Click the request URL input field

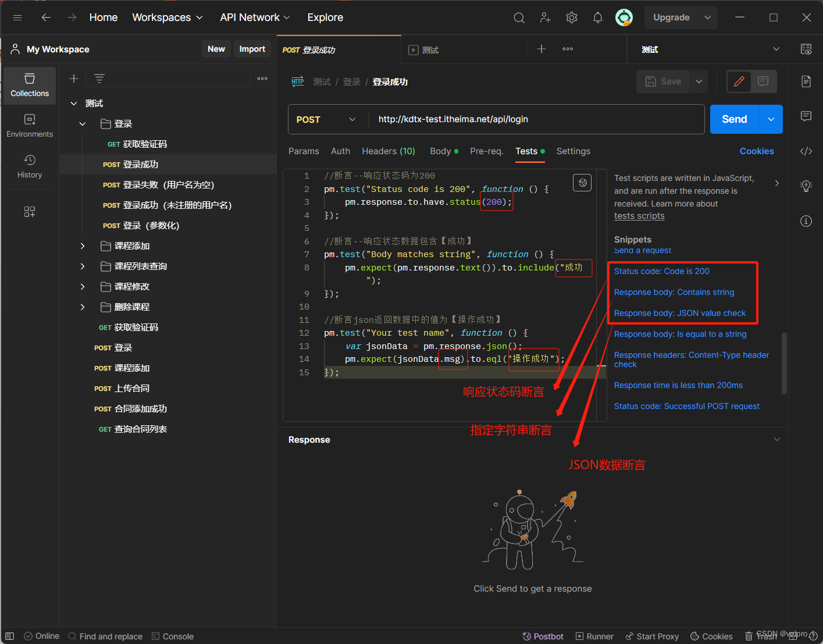(x=536, y=119)
